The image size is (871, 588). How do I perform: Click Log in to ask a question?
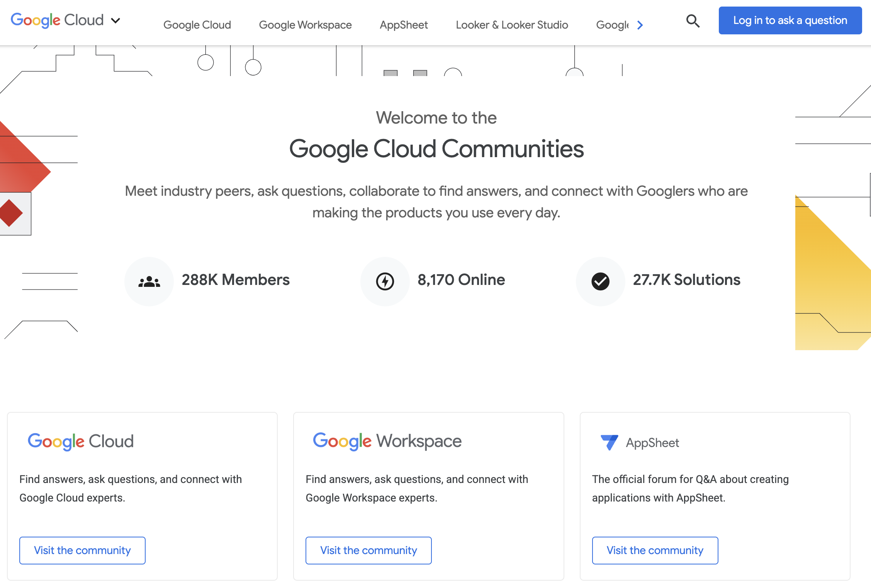(x=790, y=20)
